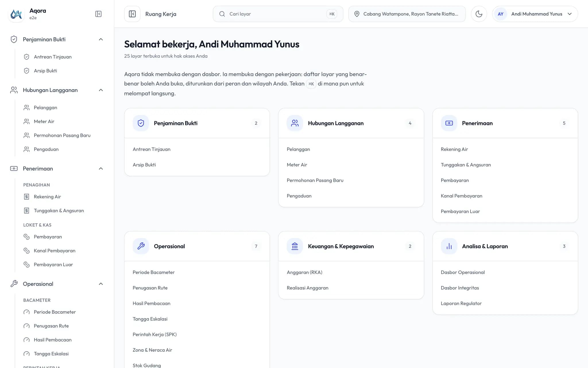Collapse the Operasional sidebar section
Viewport: 588px width, 368px height.
click(101, 284)
